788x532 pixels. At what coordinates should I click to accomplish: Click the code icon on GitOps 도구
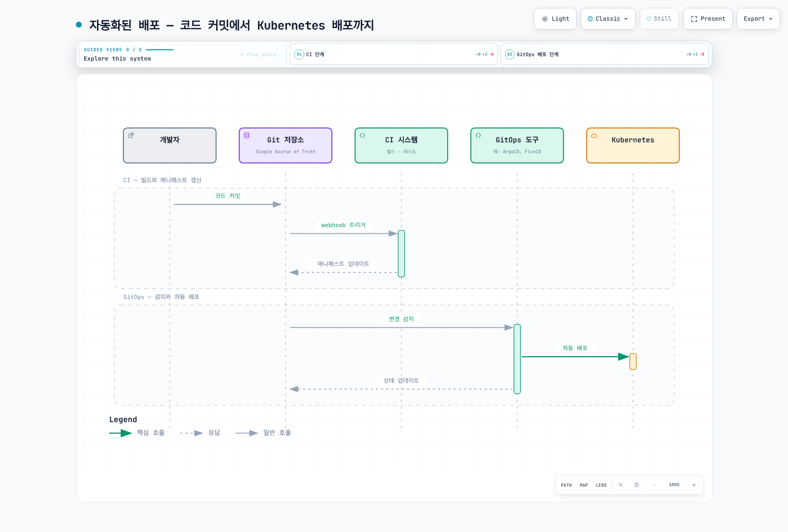coord(478,135)
